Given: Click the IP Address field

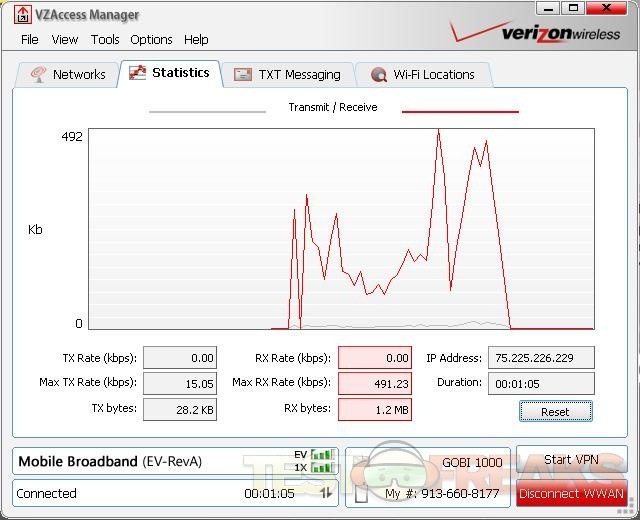Looking at the screenshot, I should pyautogui.click(x=541, y=358).
